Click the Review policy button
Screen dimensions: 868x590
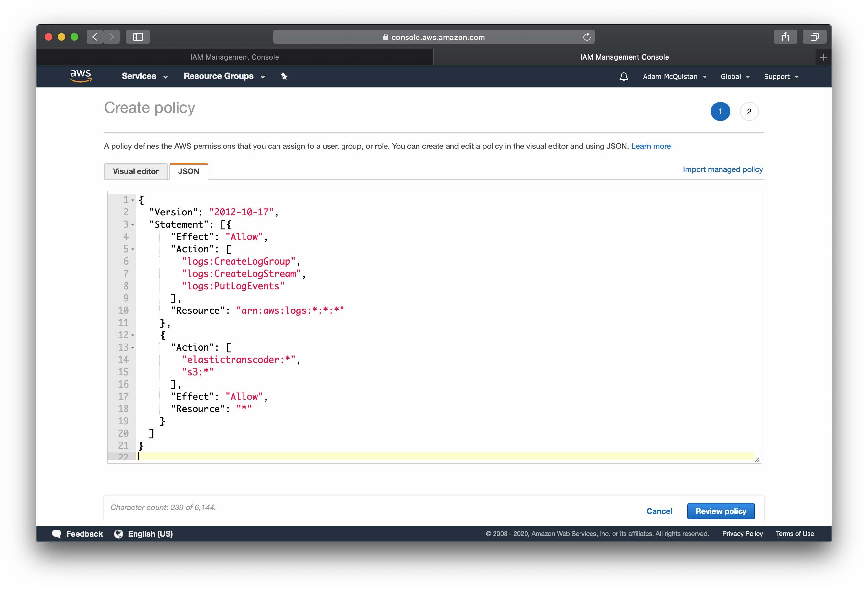coord(721,511)
